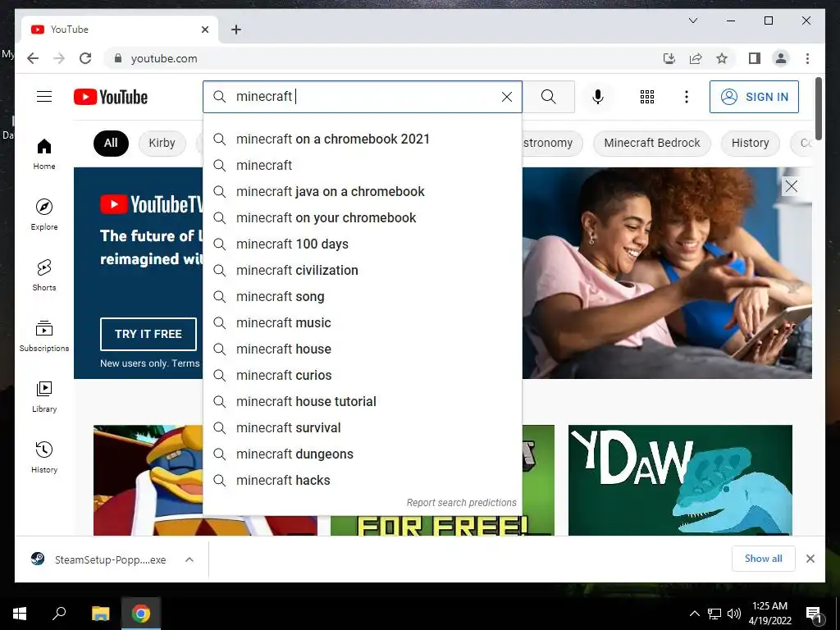Select the Minecraft Bedrock filter chip
Image resolution: width=840 pixels, height=630 pixels.
tap(652, 143)
